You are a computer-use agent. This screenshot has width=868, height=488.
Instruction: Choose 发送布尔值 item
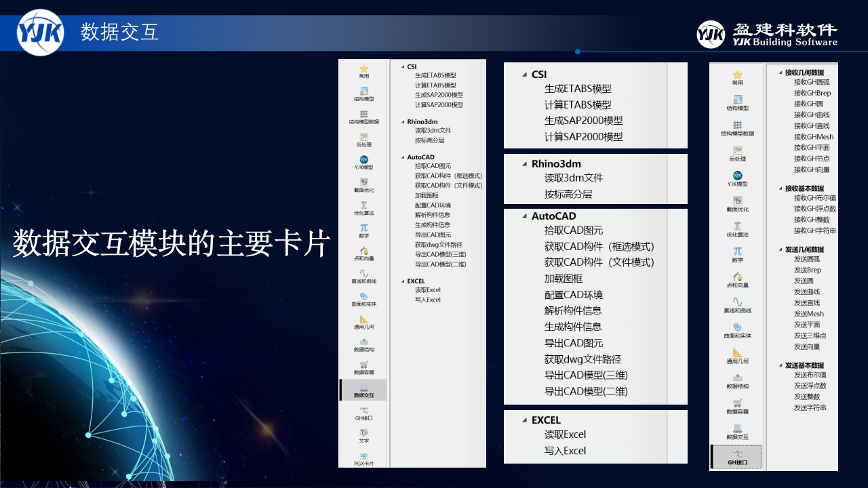(810, 375)
